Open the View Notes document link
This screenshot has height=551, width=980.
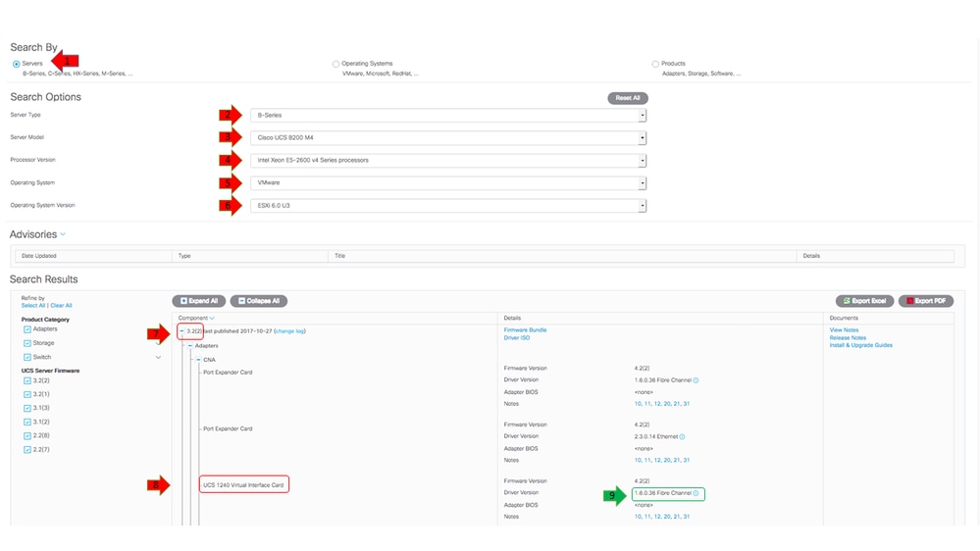(x=844, y=329)
